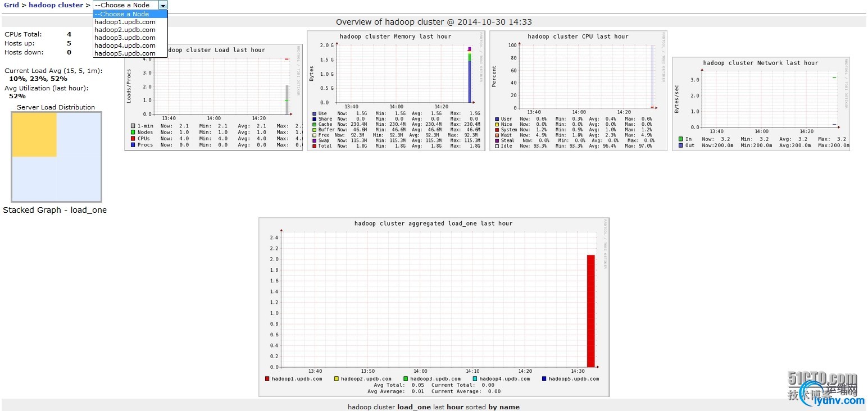The image size is (868, 411).
Task: Open the Grid breadcrumb link
Action: tap(11, 5)
